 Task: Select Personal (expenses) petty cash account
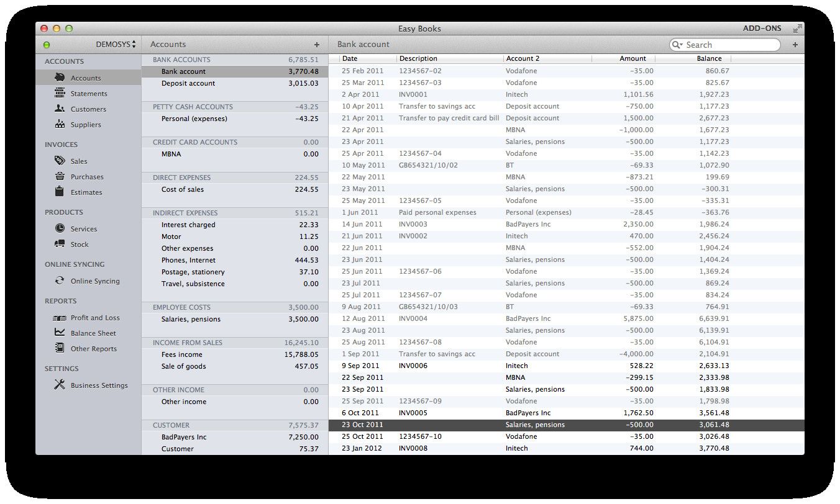click(x=235, y=119)
